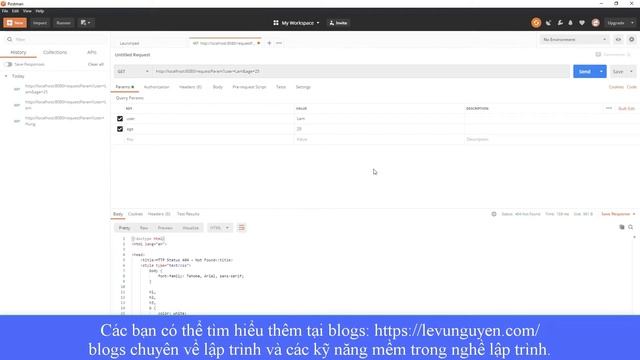Copy response with the copy icon

pos(622,227)
